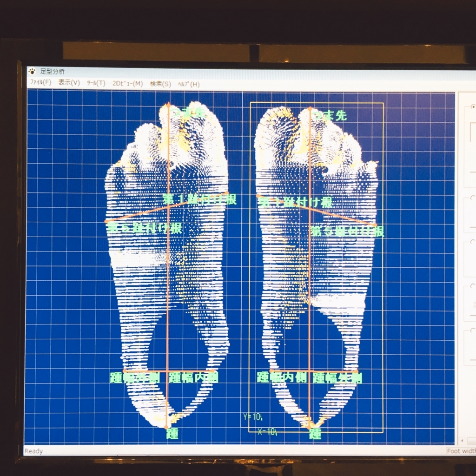The height and width of the screenshot is (476, 476).
Task: Click the Y=10 coordinate readout
Action: 252,417
